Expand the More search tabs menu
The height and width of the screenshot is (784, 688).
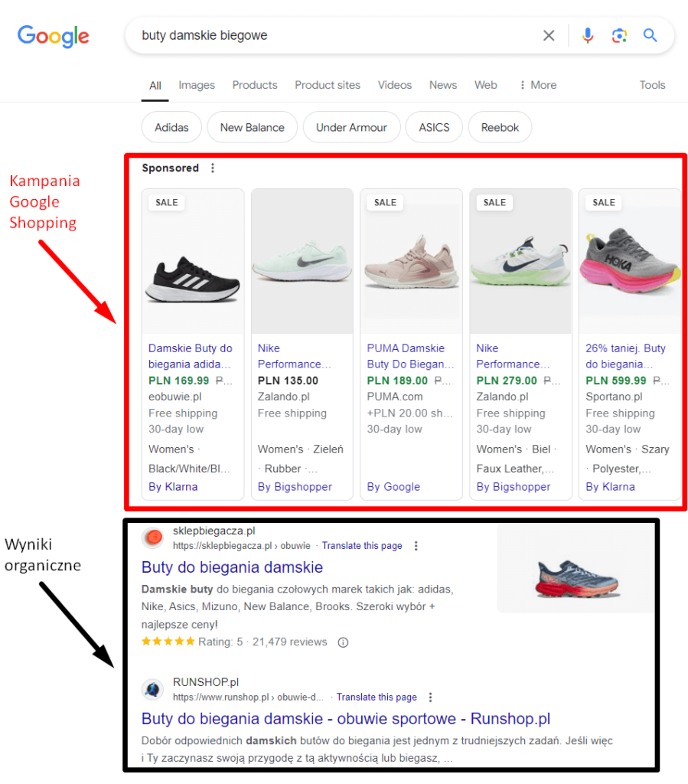point(538,85)
